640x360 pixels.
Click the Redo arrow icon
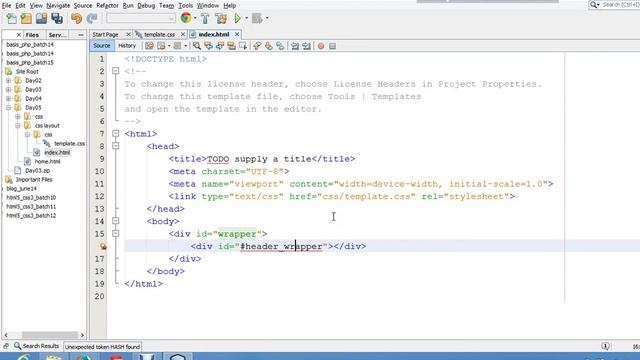(x=92, y=18)
